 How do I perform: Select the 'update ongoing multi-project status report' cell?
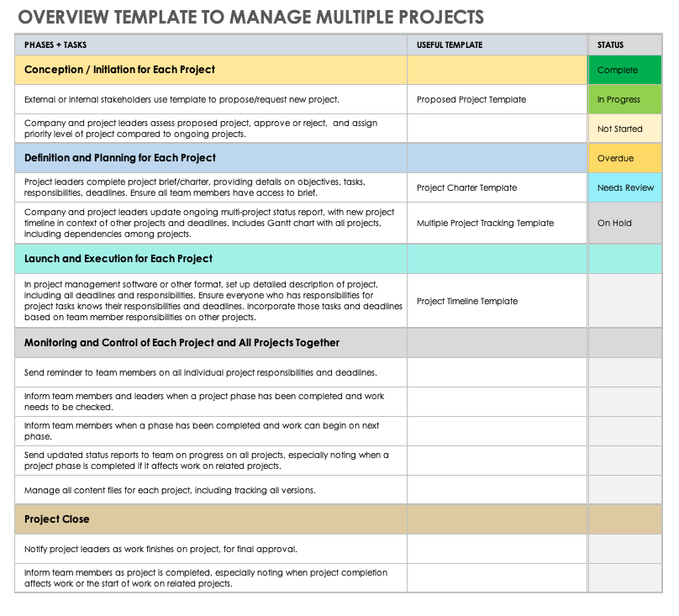(211, 223)
